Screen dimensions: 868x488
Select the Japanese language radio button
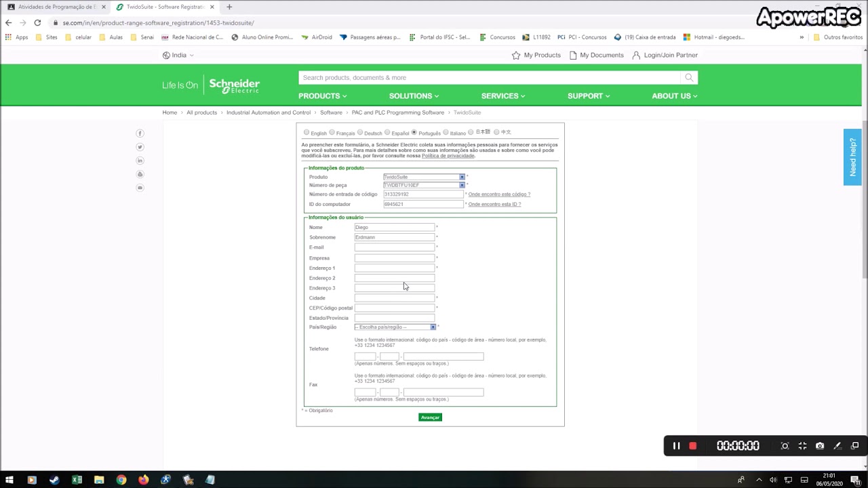pyautogui.click(x=471, y=132)
